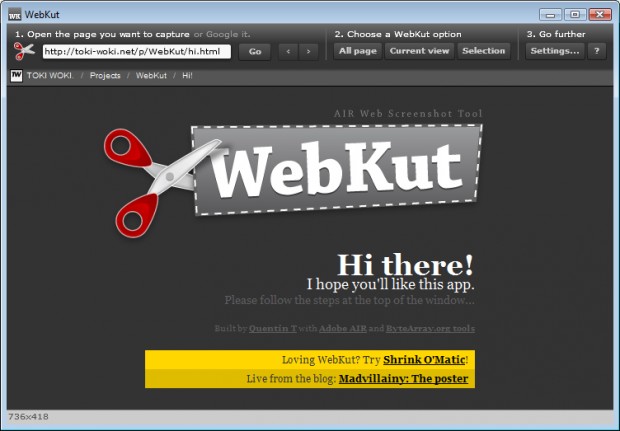Screen dimensions: 620x431
Task: Minimize the WebKut window
Action: (550, 15)
